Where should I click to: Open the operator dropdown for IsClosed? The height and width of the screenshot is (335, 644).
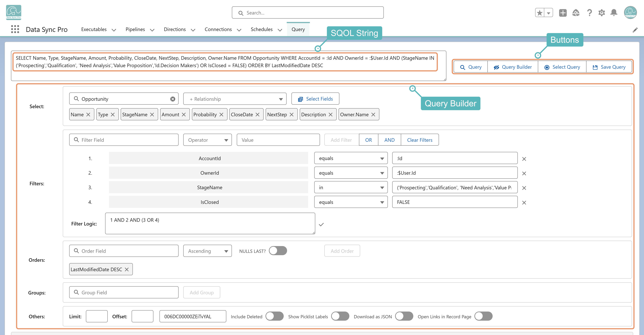point(351,202)
